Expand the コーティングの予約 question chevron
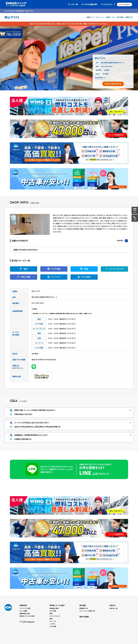This screenshot has width=138, height=644. 130,423
